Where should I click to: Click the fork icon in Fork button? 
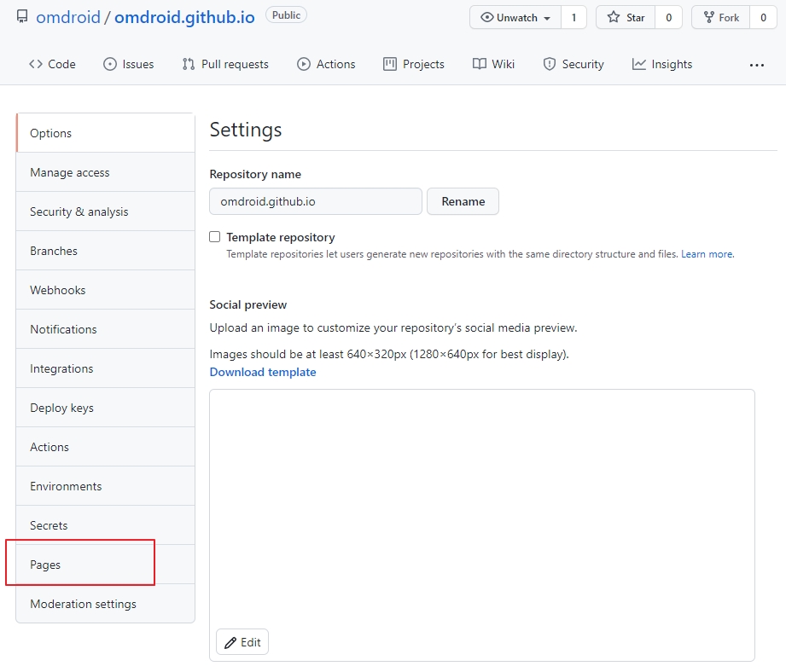click(x=709, y=18)
